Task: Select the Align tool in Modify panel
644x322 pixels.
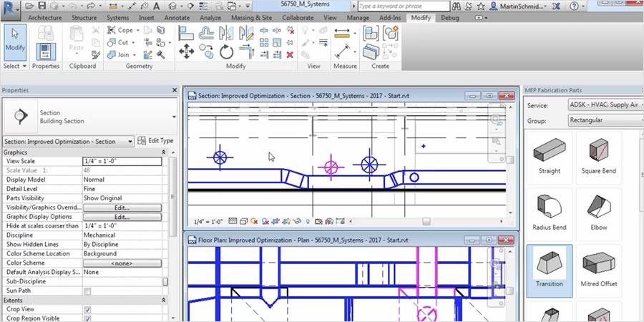Action: (x=186, y=33)
